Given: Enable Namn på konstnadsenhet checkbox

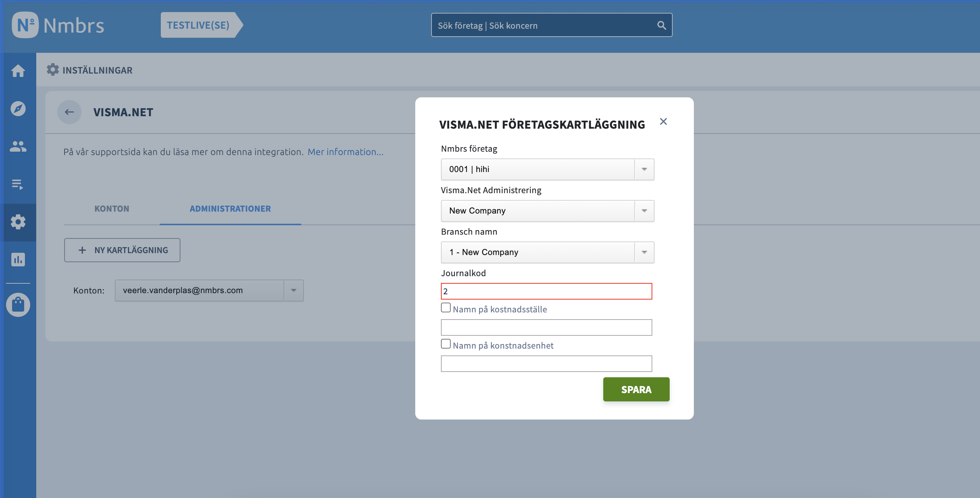Looking at the screenshot, I should (445, 344).
